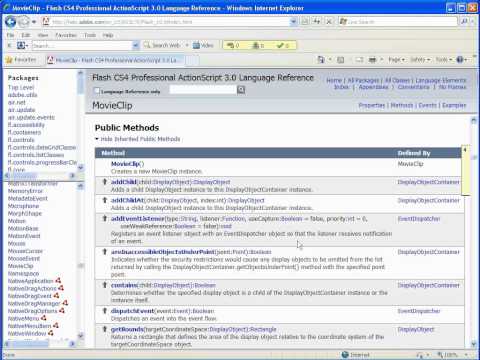480x360 pixels.
Task: Open the Safety dropdown menu in the command bar
Action: (x=420, y=60)
